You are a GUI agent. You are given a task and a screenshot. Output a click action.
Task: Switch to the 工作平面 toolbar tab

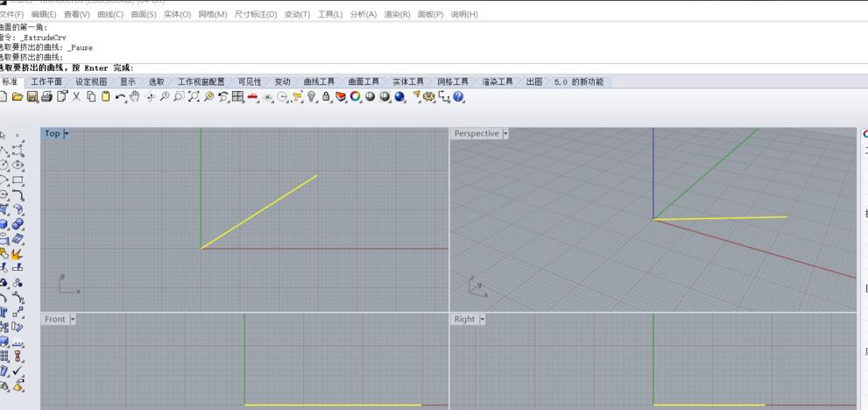click(46, 82)
